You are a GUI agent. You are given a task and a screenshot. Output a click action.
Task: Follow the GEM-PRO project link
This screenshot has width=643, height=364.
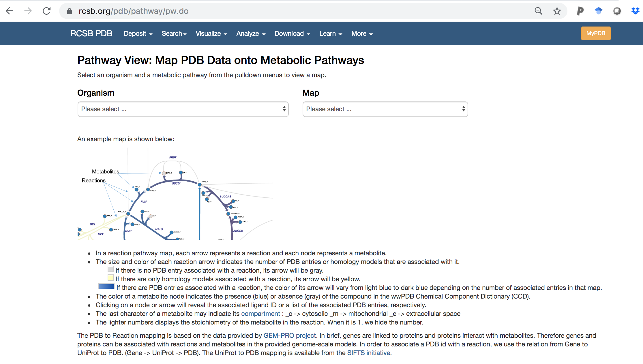[290, 335]
